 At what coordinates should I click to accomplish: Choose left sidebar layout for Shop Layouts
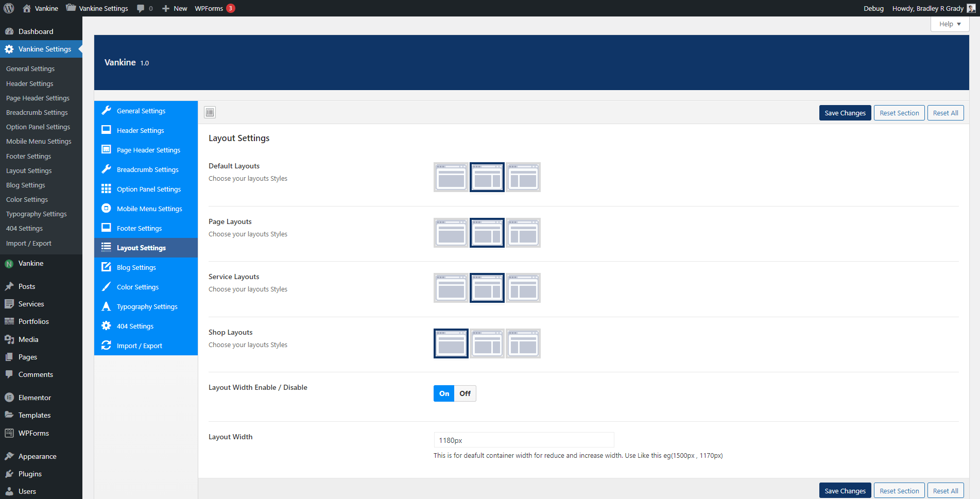click(523, 343)
